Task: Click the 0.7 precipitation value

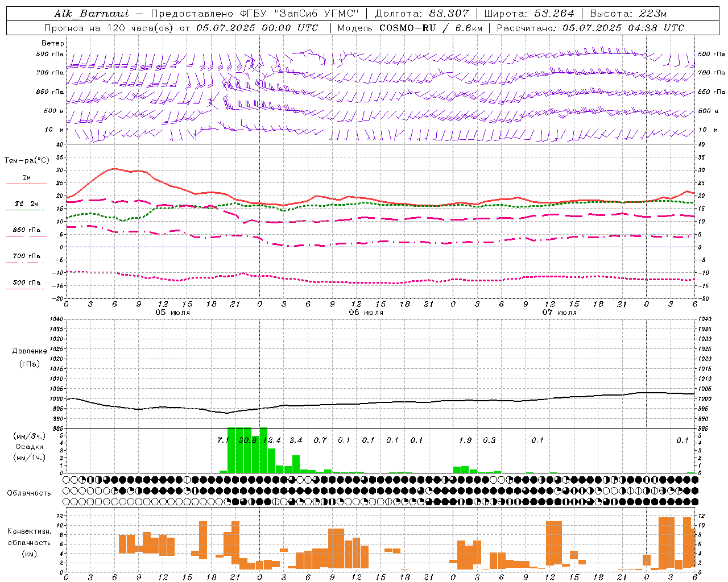Action: 320,440
